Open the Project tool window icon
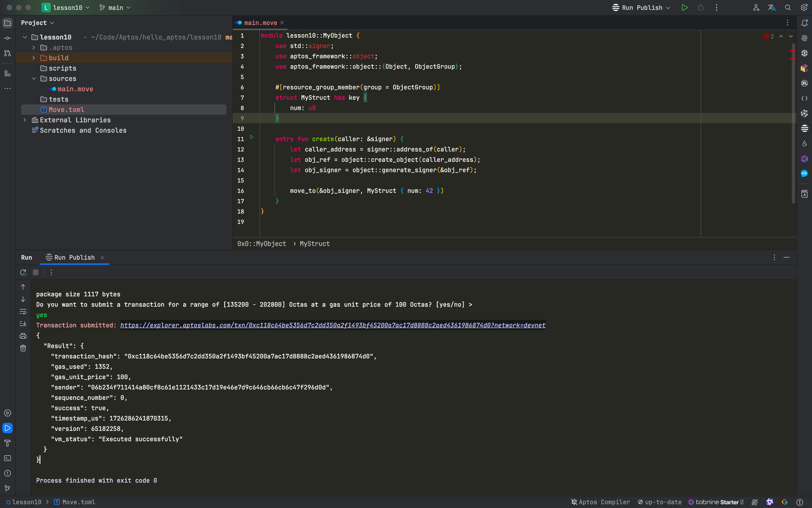 coord(7,23)
